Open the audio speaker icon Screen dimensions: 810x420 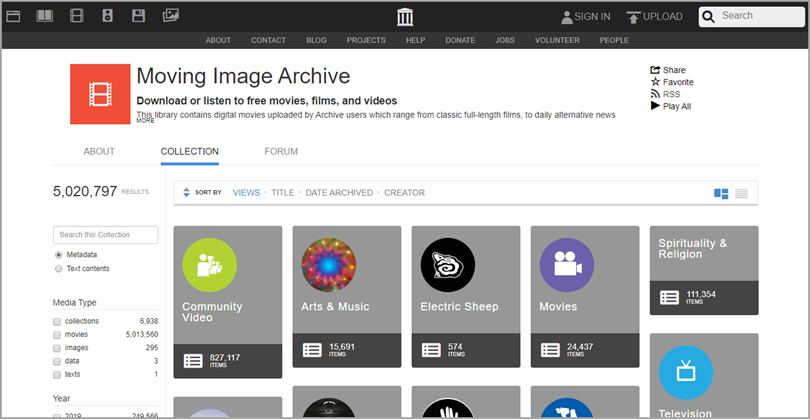coord(107,16)
